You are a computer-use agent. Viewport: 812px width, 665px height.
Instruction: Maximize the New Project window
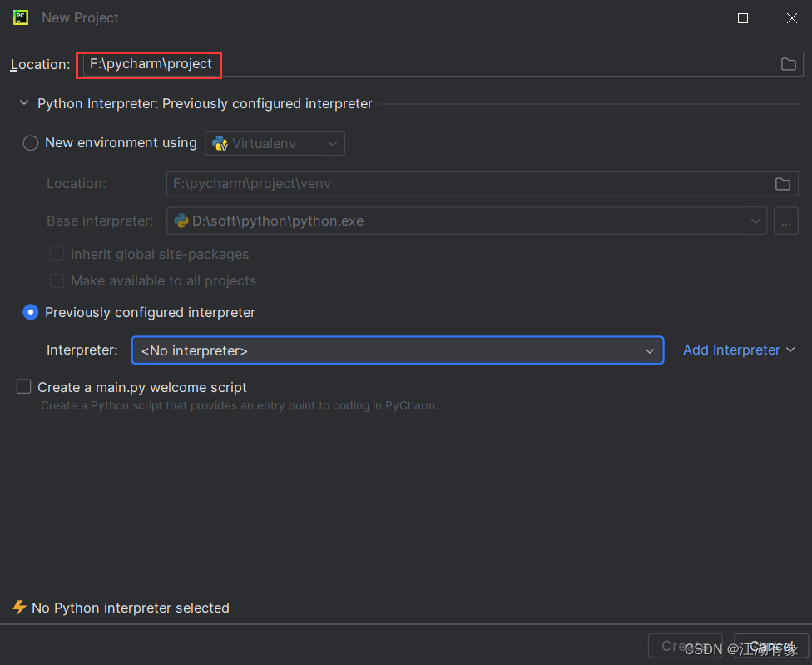(743, 18)
